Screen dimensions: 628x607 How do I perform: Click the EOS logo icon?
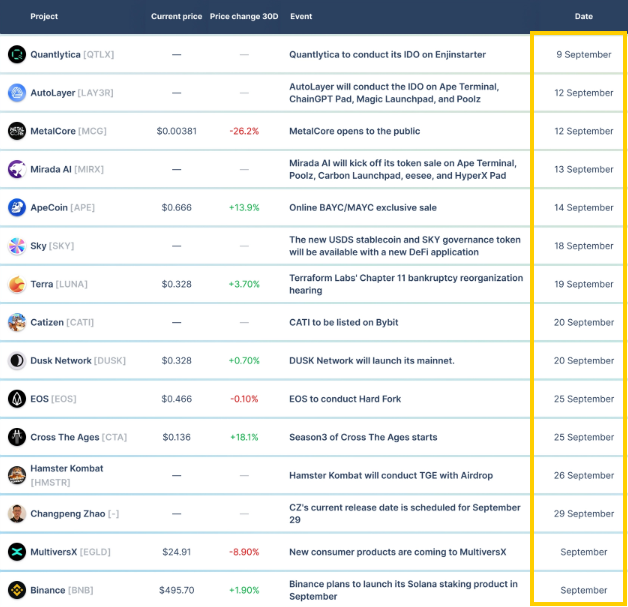17,399
